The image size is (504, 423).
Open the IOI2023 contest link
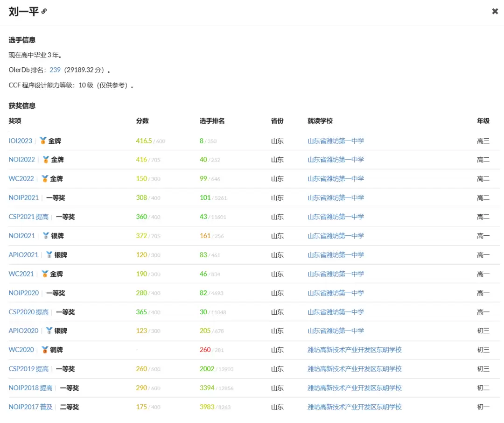(20, 140)
